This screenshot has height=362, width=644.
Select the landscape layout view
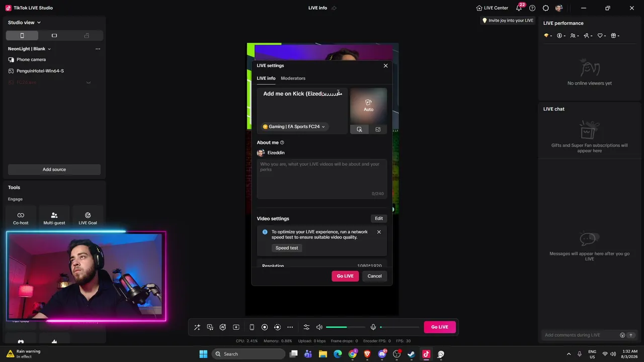(54, 36)
